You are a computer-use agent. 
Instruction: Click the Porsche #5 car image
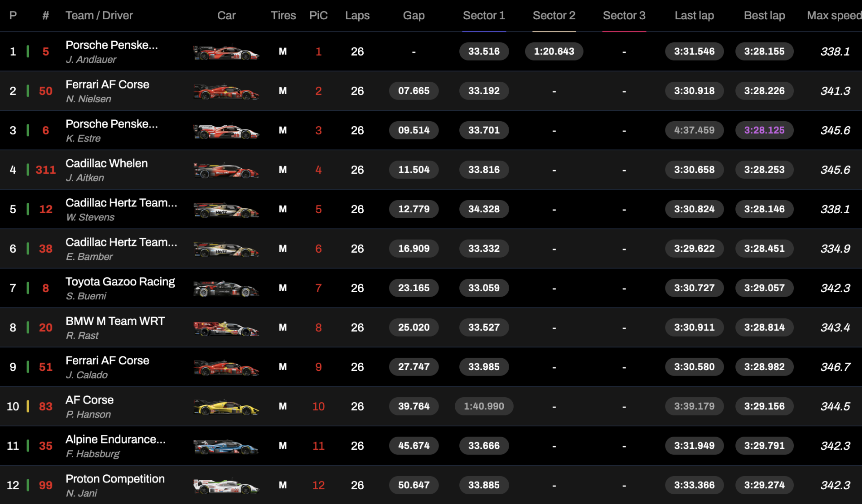tap(226, 53)
